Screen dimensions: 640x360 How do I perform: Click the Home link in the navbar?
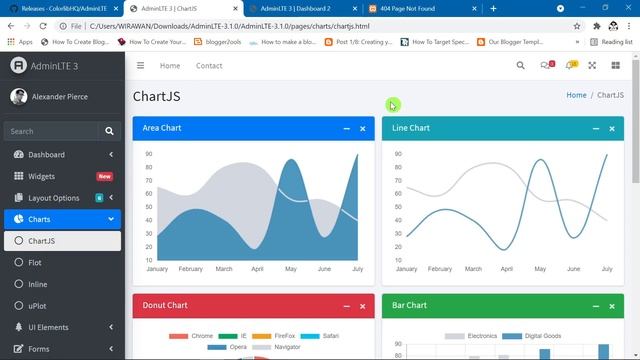pos(170,66)
